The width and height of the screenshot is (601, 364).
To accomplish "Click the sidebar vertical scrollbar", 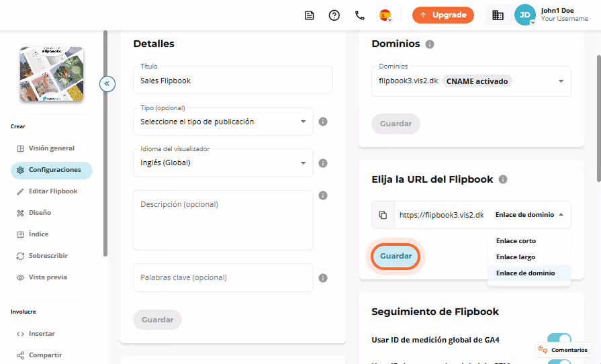I will (105, 144).
